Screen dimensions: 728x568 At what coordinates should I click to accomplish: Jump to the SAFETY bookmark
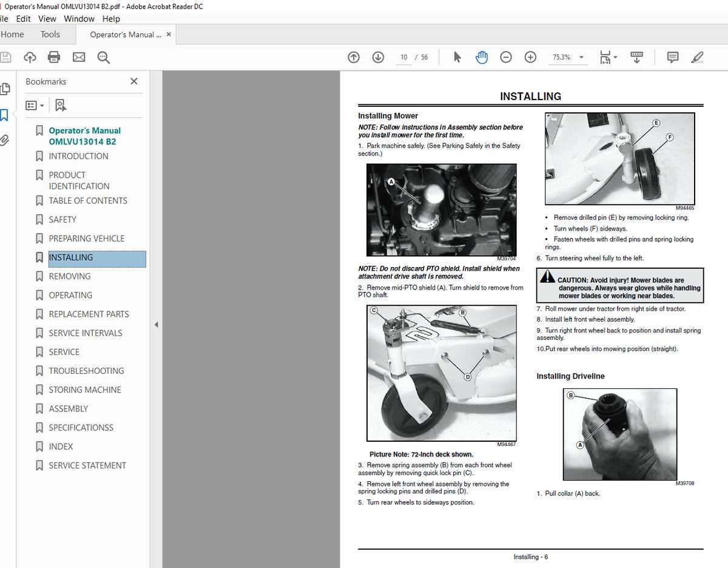point(62,220)
